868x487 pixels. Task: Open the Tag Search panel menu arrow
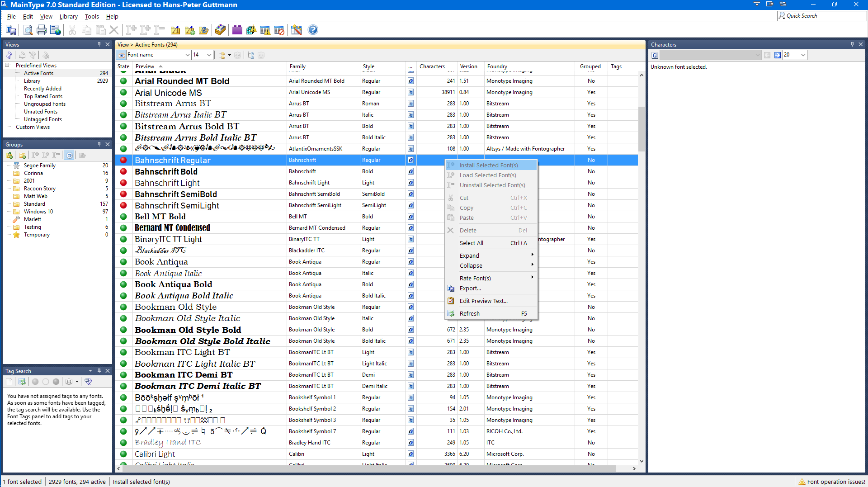[90, 371]
